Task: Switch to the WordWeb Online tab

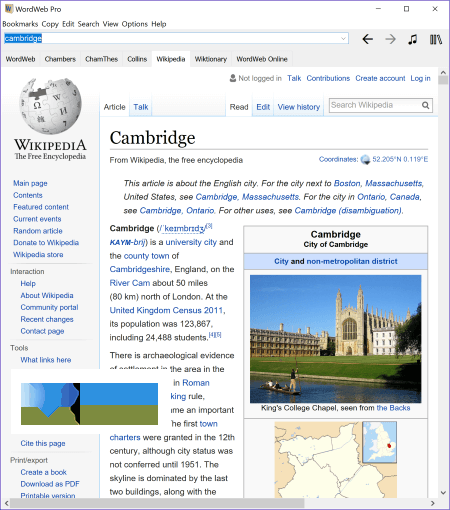Action: click(262, 59)
